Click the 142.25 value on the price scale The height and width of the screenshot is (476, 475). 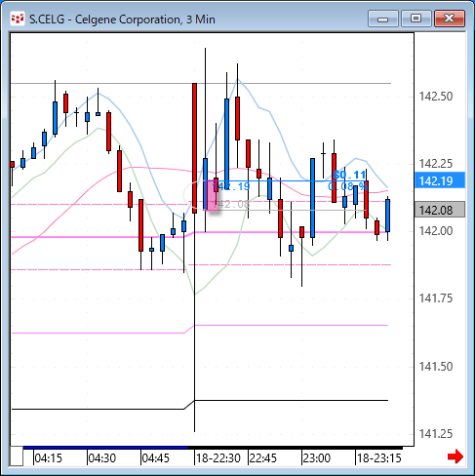tap(436, 164)
